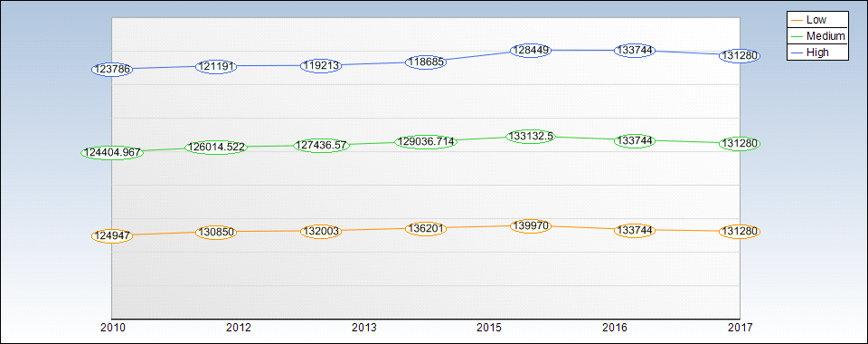
Task: Select the High data label 123786
Action: [112, 70]
